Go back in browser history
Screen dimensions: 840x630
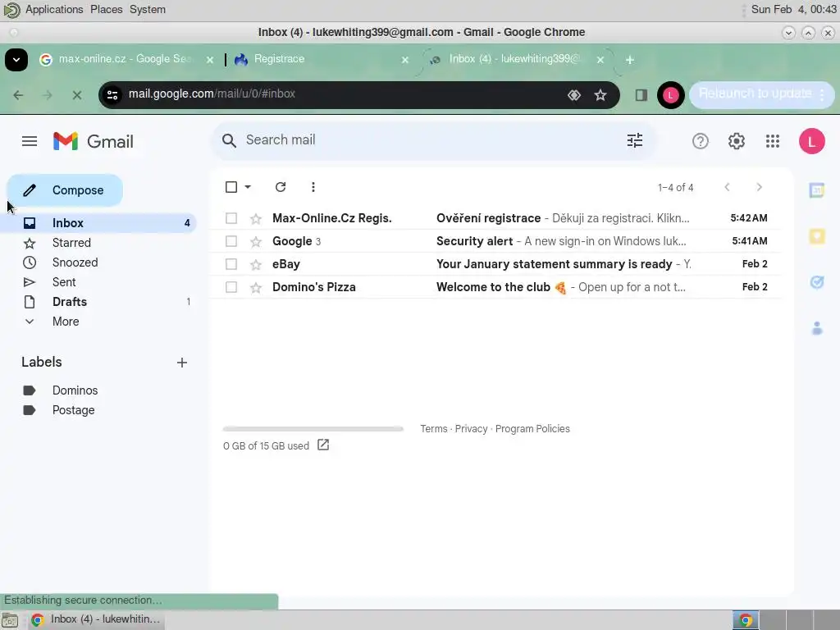(x=18, y=95)
